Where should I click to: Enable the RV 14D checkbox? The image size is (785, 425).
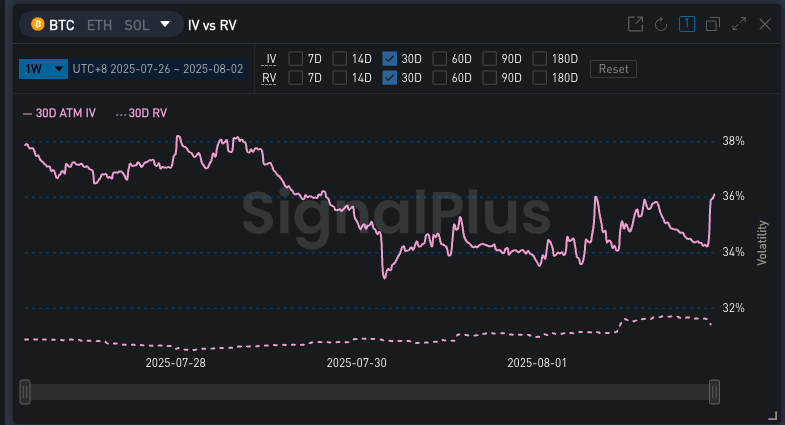pos(339,78)
